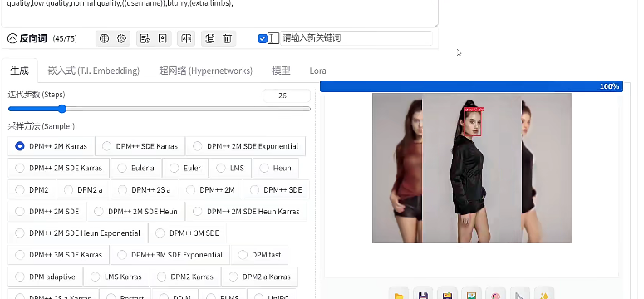644x299 pixels.
Task: Delete negative prompt with trash icon
Action: coord(227,38)
